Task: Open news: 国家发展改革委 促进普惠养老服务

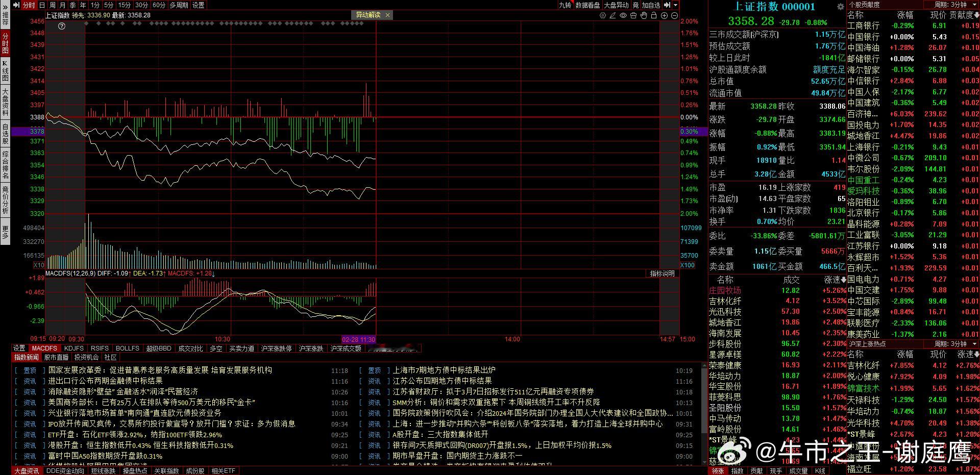Action: coord(160,370)
